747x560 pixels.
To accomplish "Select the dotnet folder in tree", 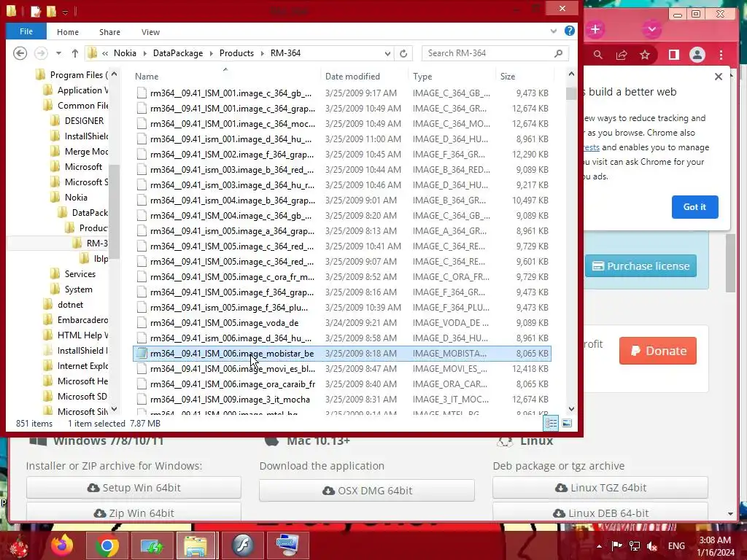I will click(x=71, y=304).
